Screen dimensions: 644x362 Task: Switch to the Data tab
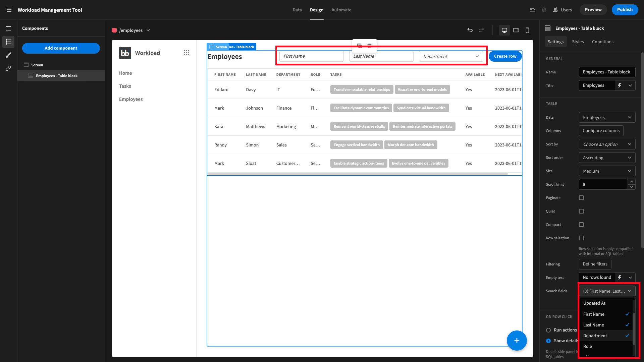[x=297, y=10]
